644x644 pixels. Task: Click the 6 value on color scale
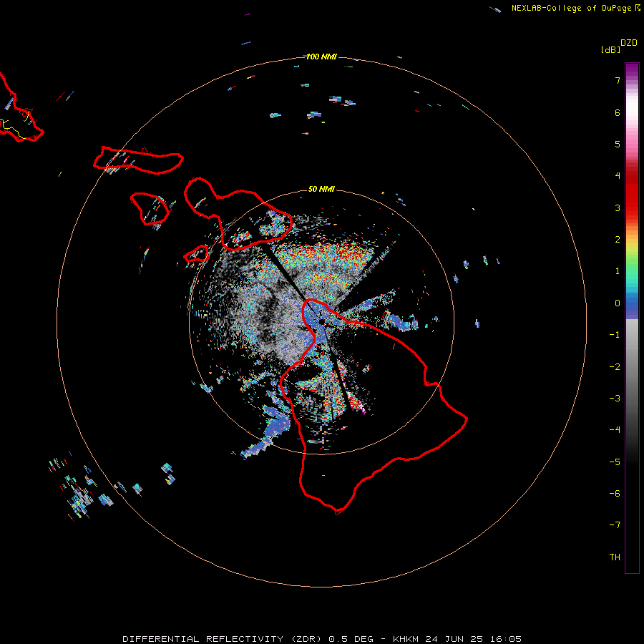click(618, 112)
